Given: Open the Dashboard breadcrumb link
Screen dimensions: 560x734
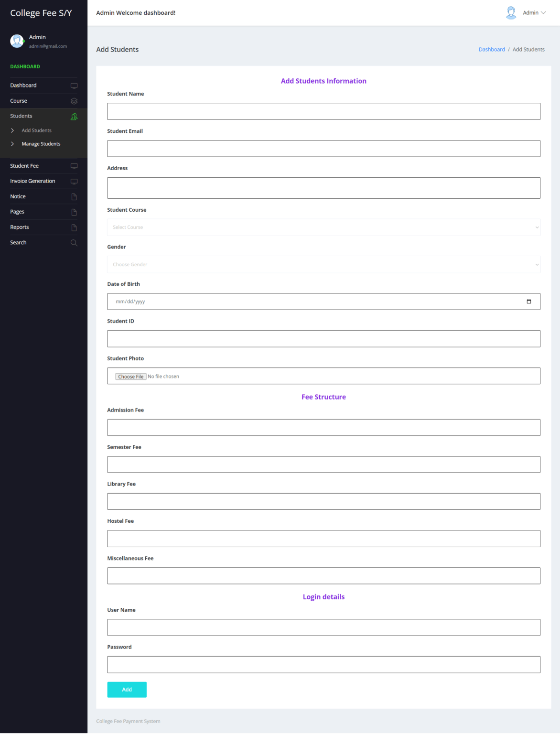Looking at the screenshot, I should pos(492,49).
